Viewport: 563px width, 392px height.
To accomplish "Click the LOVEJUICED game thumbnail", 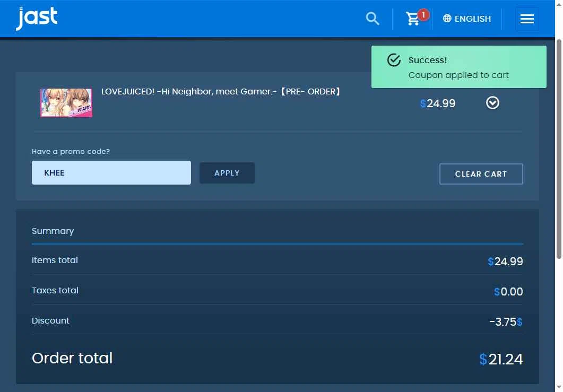I will (x=66, y=103).
